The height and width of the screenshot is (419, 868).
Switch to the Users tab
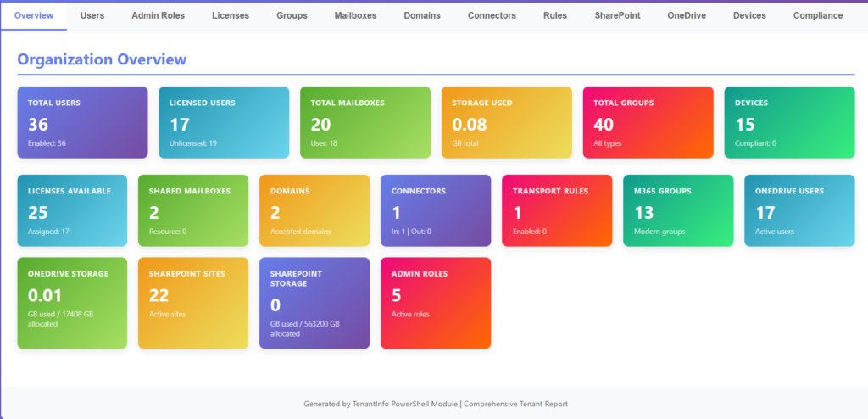pyautogui.click(x=92, y=15)
